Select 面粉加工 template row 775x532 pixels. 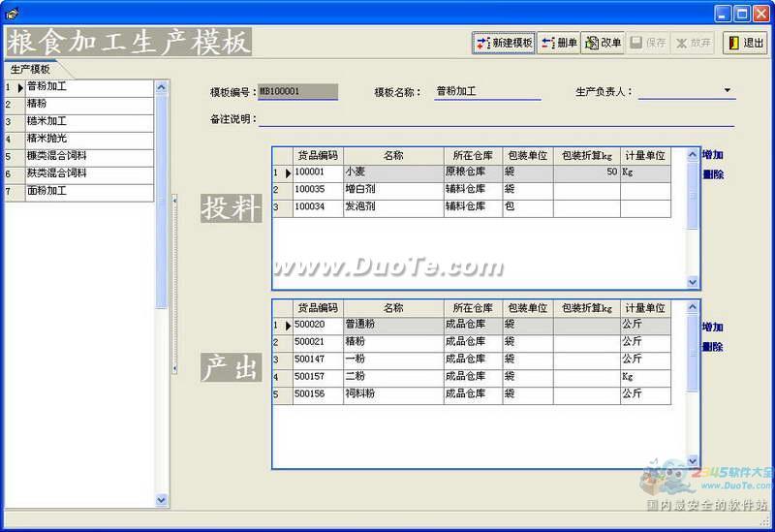89,191
